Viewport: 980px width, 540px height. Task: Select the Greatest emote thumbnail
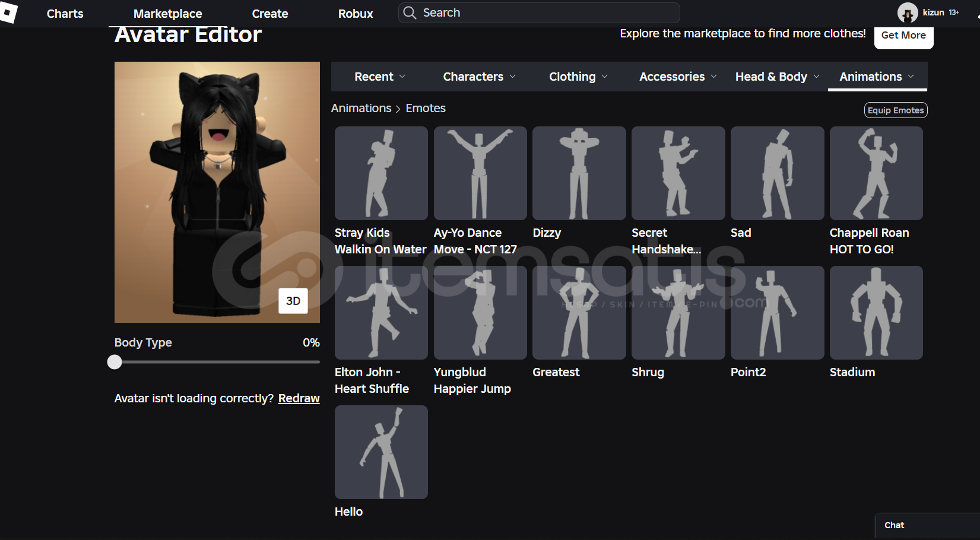[x=579, y=313]
